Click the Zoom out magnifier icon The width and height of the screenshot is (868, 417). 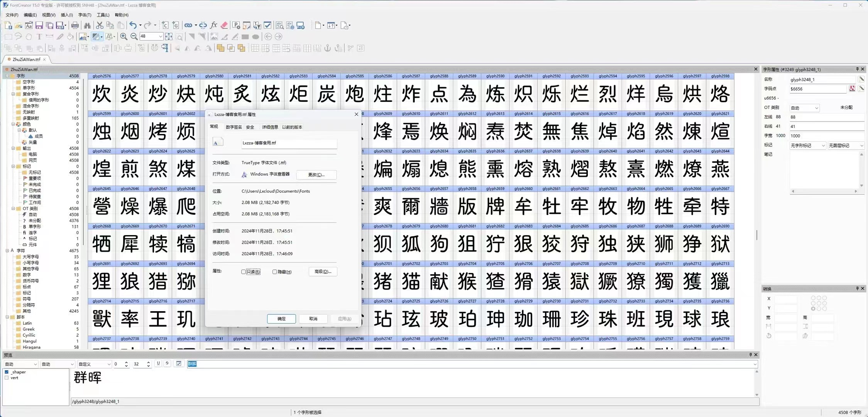coord(134,37)
